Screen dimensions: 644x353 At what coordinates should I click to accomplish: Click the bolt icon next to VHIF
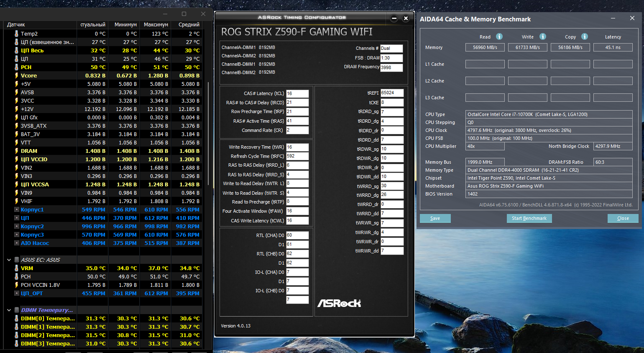[16, 201]
